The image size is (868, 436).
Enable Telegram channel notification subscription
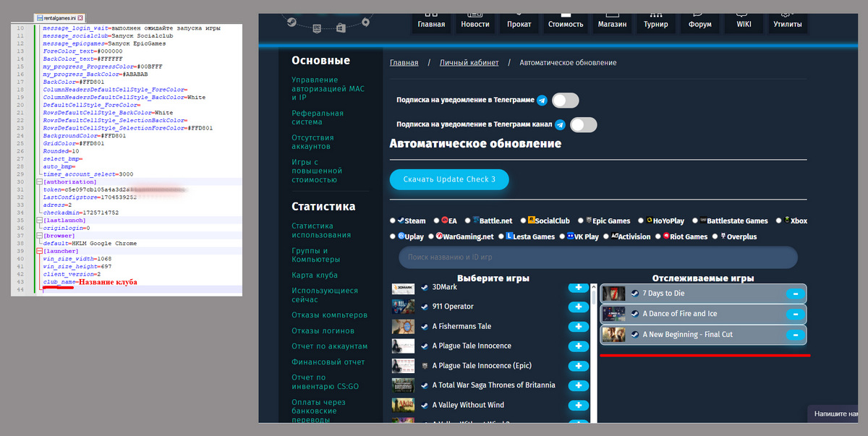click(583, 125)
